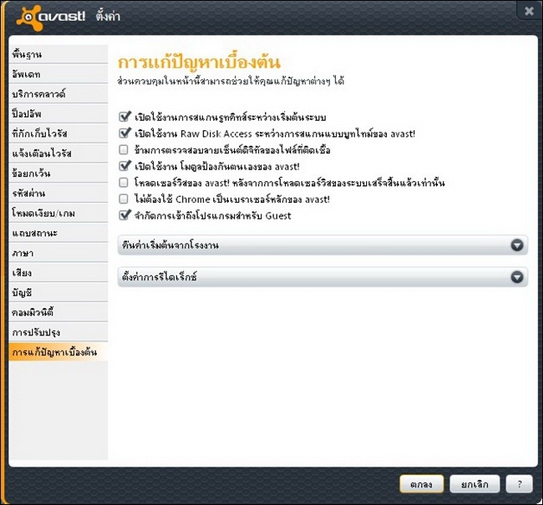Toggle the Raw Disk Access checkbox
The image size is (543, 505).
click(124, 133)
